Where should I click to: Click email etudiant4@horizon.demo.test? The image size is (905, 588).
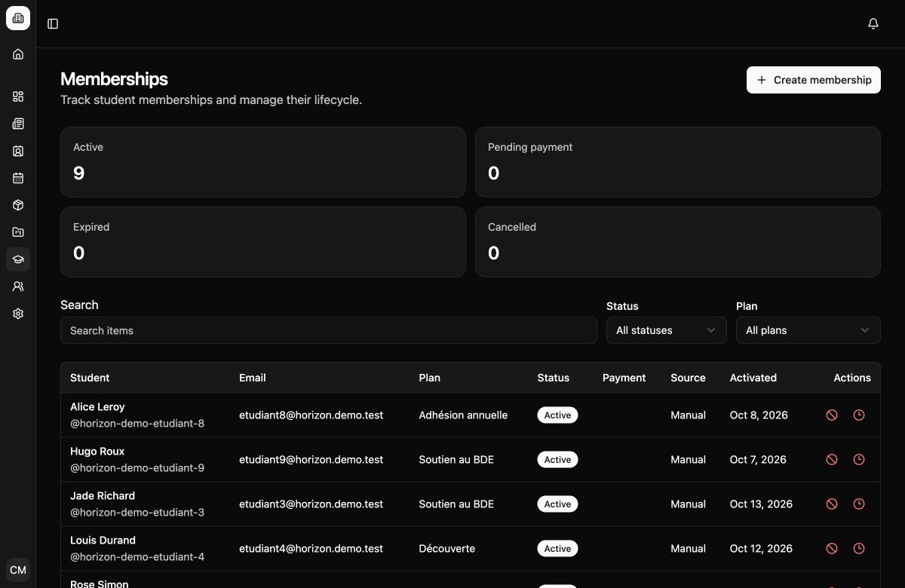pos(311,549)
